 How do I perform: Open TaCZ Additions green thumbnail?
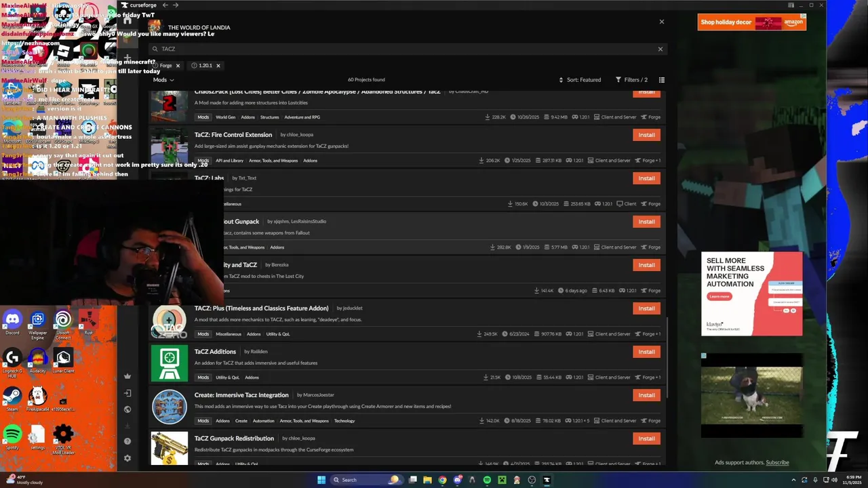[x=169, y=364]
